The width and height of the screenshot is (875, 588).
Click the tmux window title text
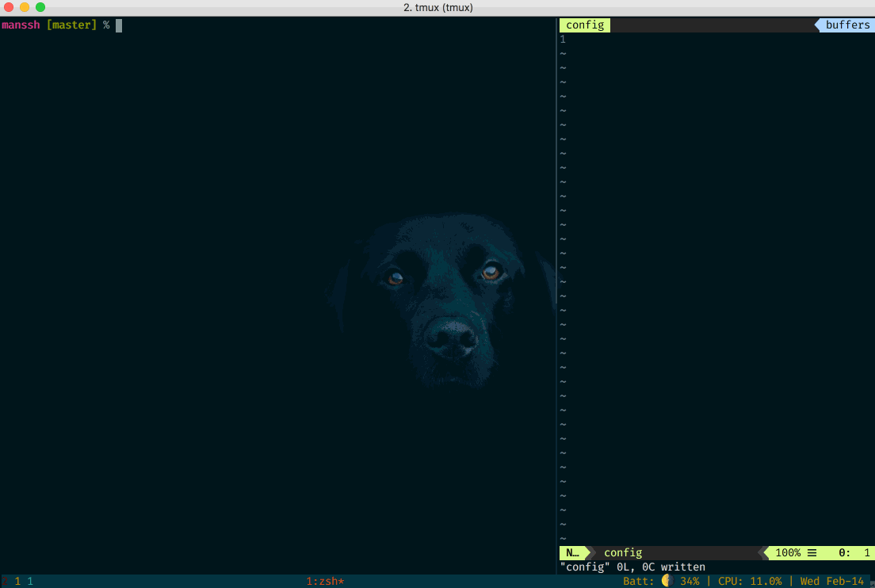coord(437,7)
